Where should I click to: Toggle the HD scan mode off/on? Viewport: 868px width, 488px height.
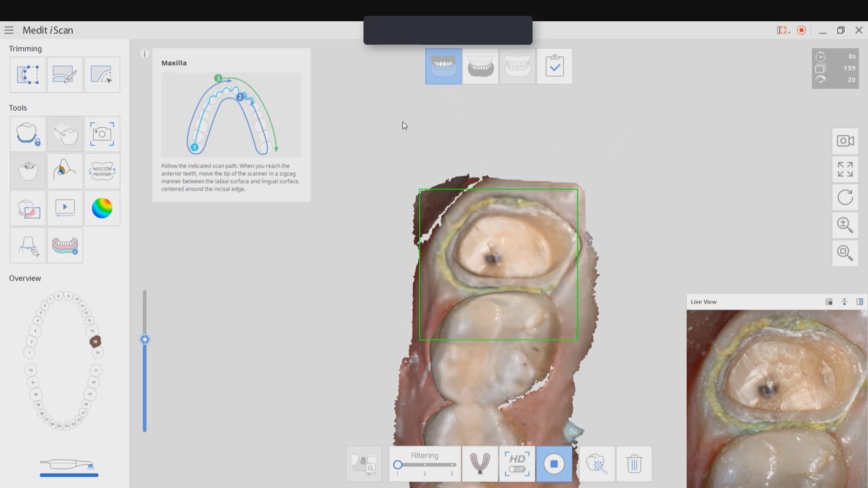click(517, 464)
